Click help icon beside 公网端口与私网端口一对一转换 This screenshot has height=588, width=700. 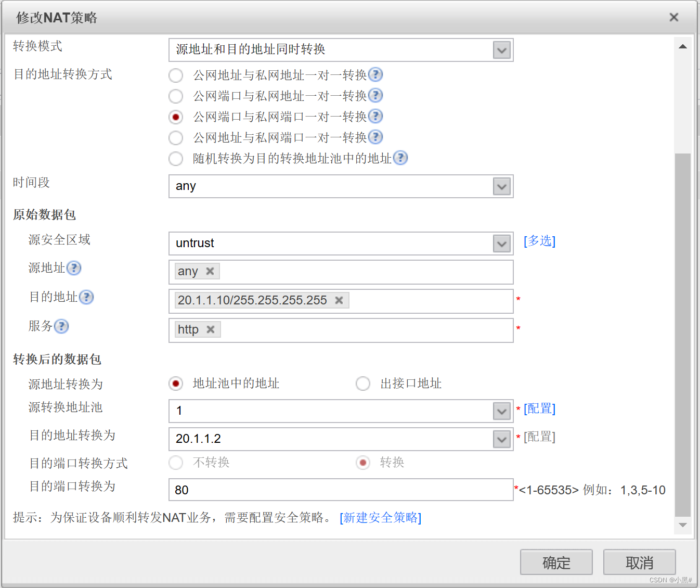(375, 117)
